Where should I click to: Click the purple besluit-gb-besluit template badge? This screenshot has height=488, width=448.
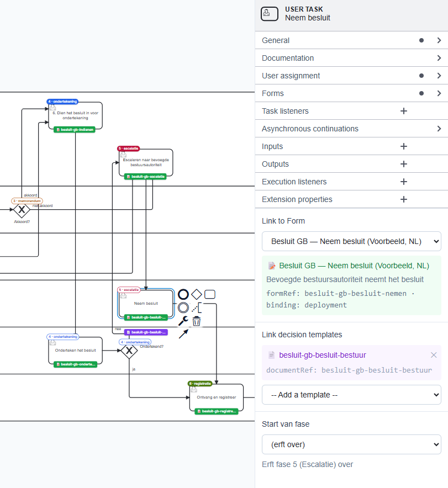(x=146, y=332)
